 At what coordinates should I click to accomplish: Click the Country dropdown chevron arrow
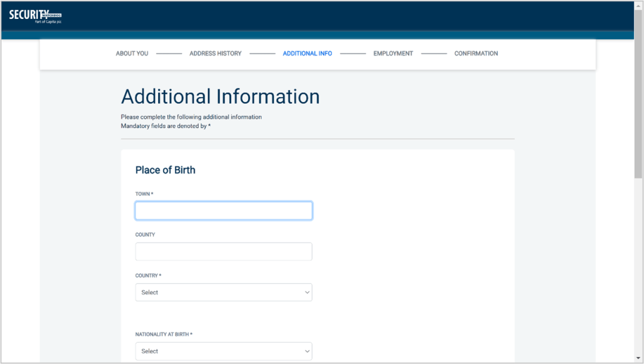(x=307, y=292)
